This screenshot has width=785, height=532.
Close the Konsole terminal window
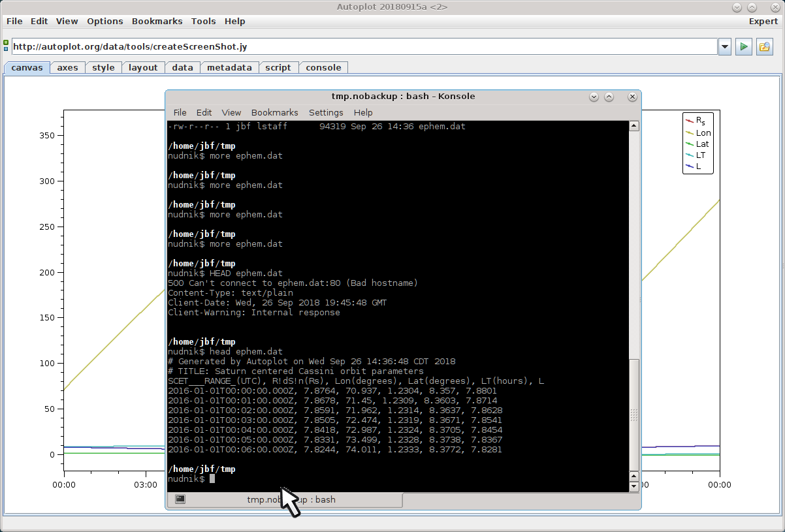pyautogui.click(x=632, y=97)
